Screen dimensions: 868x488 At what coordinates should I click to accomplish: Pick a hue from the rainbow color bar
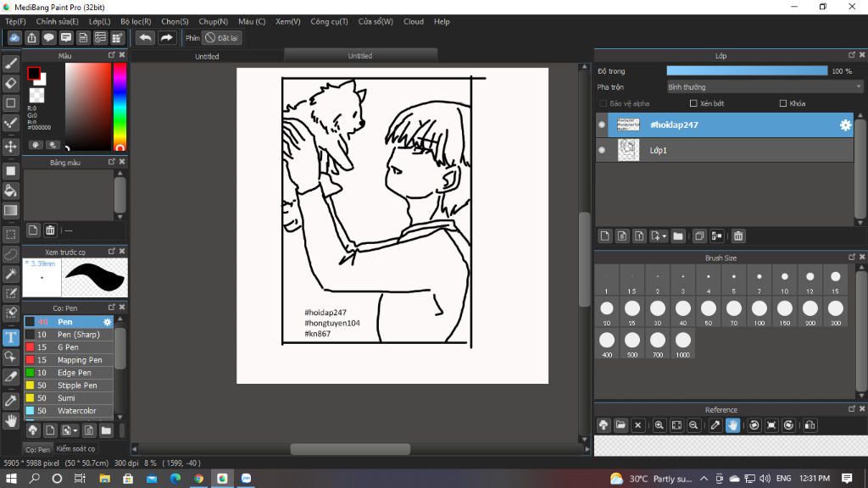click(120, 106)
